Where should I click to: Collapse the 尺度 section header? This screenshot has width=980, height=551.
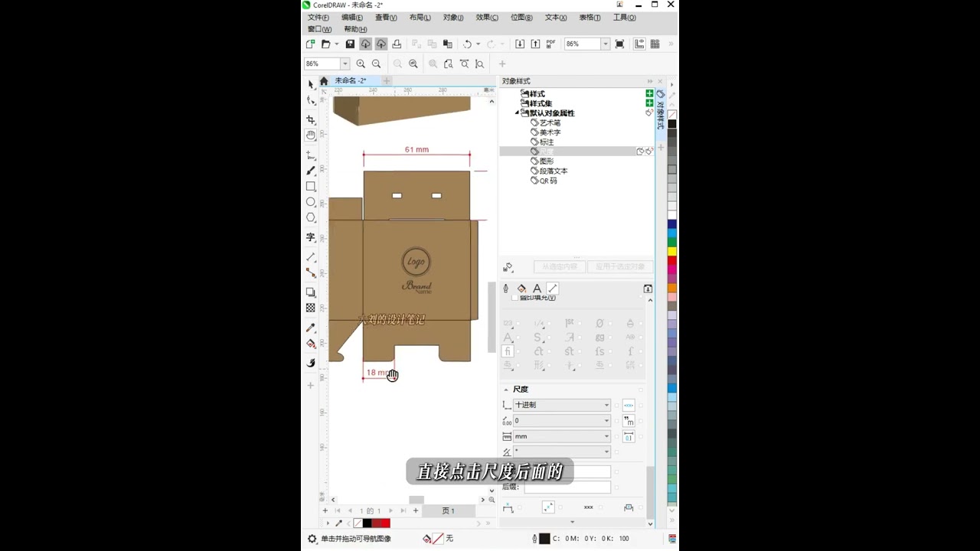(506, 390)
